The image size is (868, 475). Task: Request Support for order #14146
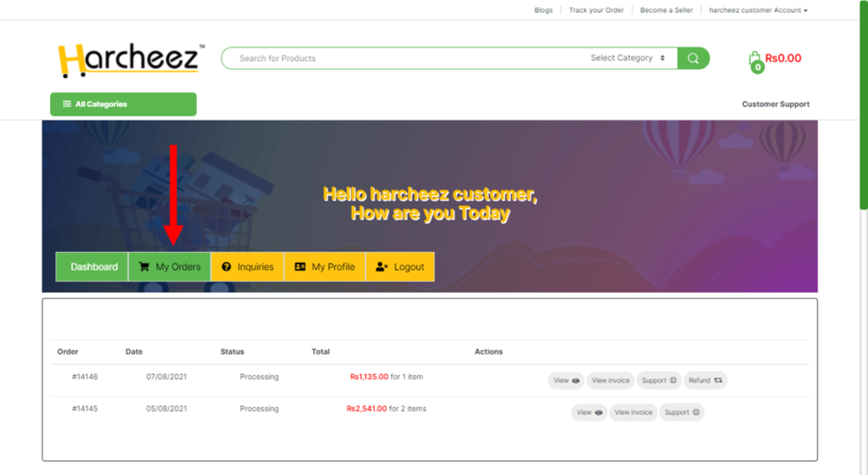(x=659, y=380)
